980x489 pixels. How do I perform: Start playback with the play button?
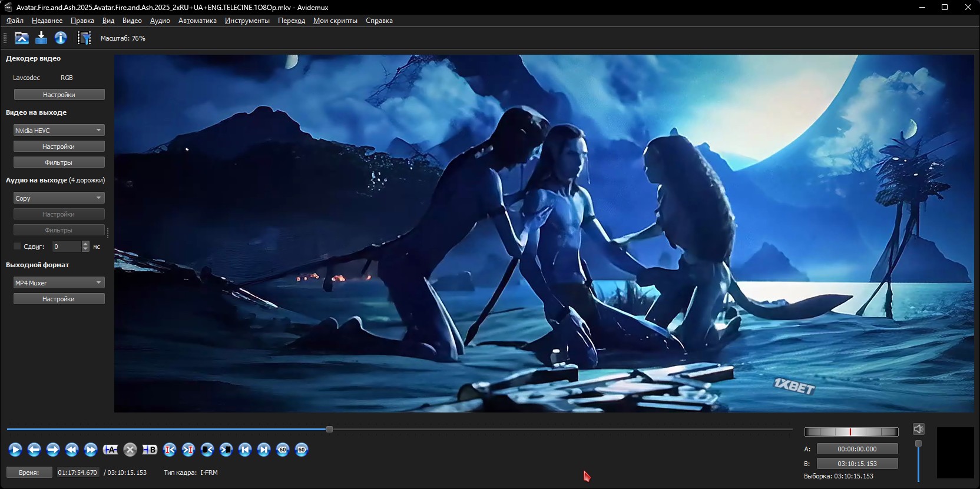click(15, 450)
